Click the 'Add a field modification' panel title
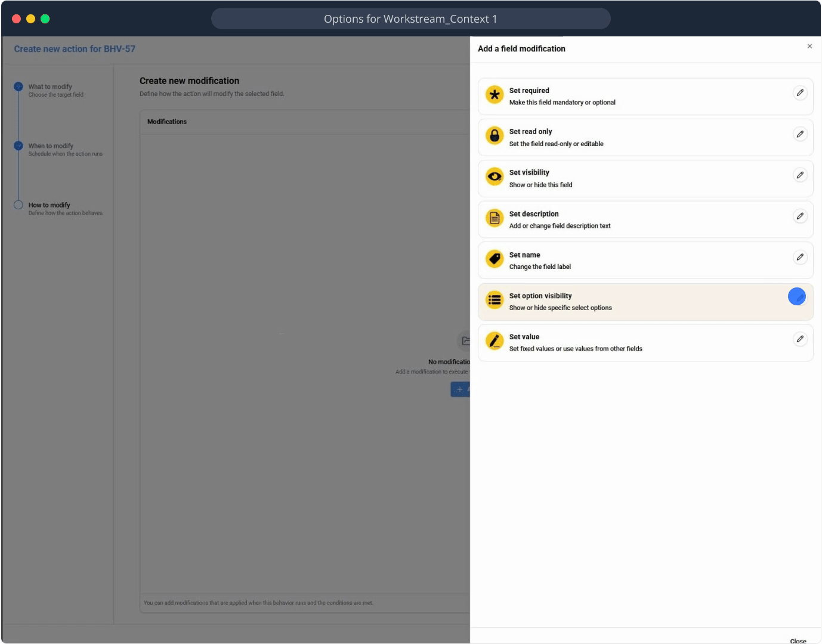822x644 pixels. pyautogui.click(x=521, y=49)
